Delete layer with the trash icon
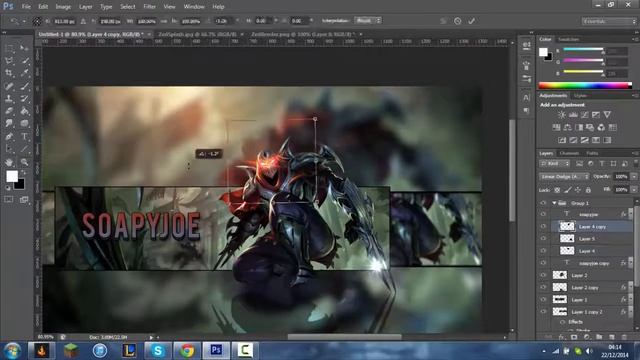The height and width of the screenshot is (360, 640). [x=624, y=337]
